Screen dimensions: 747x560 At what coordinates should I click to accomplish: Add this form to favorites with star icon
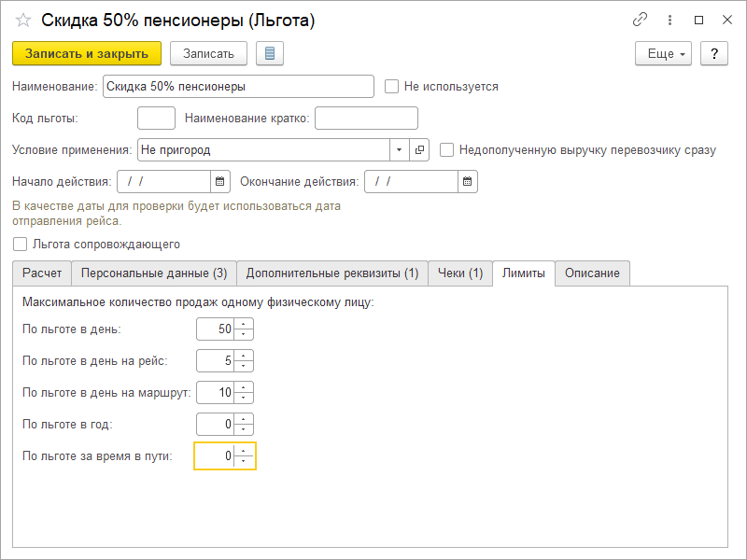coord(23,21)
